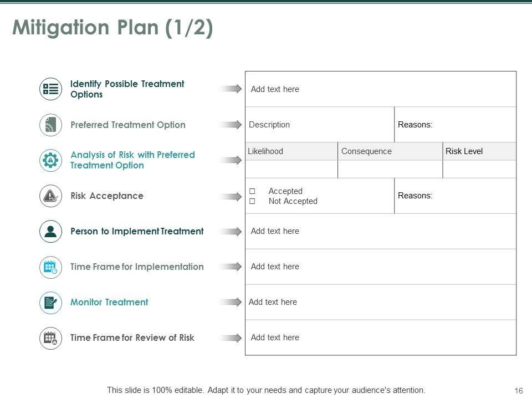Click the Identify Possible Treatment Options list icon
The width and height of the screenshot is (532, 399).
[x=50, y=89]
